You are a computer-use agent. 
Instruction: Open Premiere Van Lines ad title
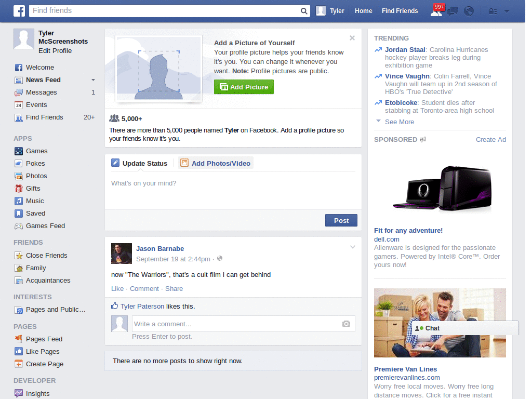pos(405,369)
